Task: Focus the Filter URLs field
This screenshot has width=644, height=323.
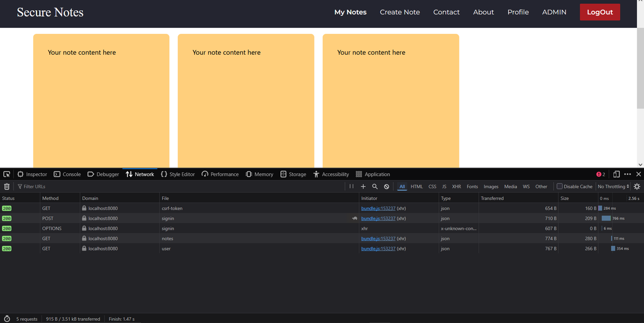Action: [180, 187]
